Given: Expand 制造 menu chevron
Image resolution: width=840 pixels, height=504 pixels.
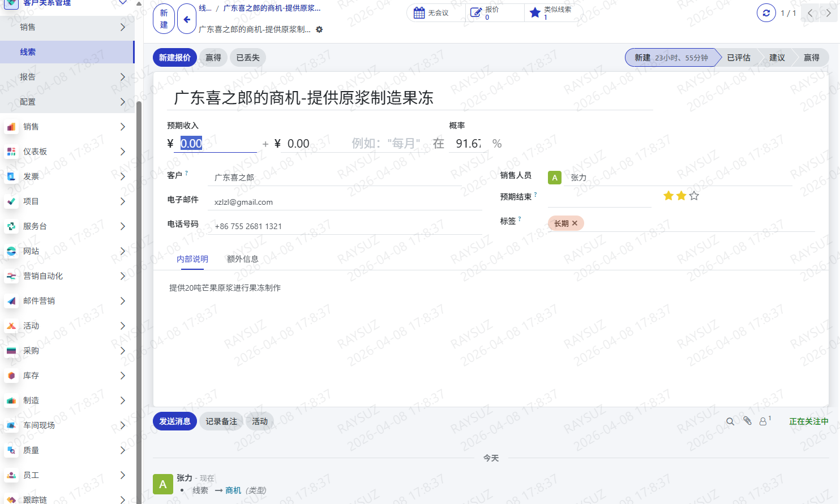Looking at the screenshot, I should (123, 400).
